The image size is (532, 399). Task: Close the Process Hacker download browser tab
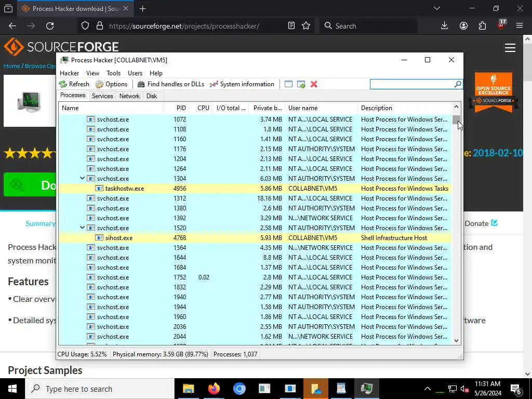(x=126, y=8)
